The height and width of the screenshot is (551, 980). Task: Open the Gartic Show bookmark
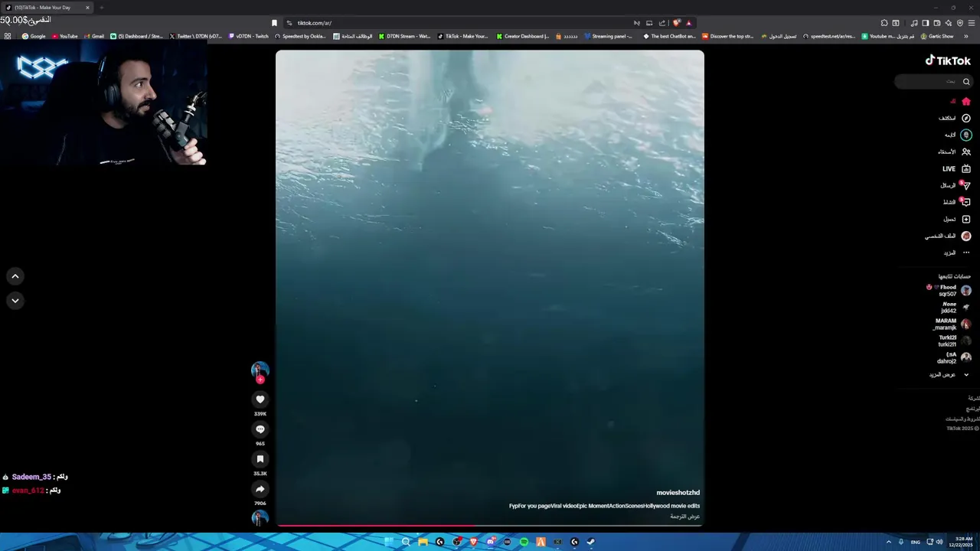tap(938, 36)
